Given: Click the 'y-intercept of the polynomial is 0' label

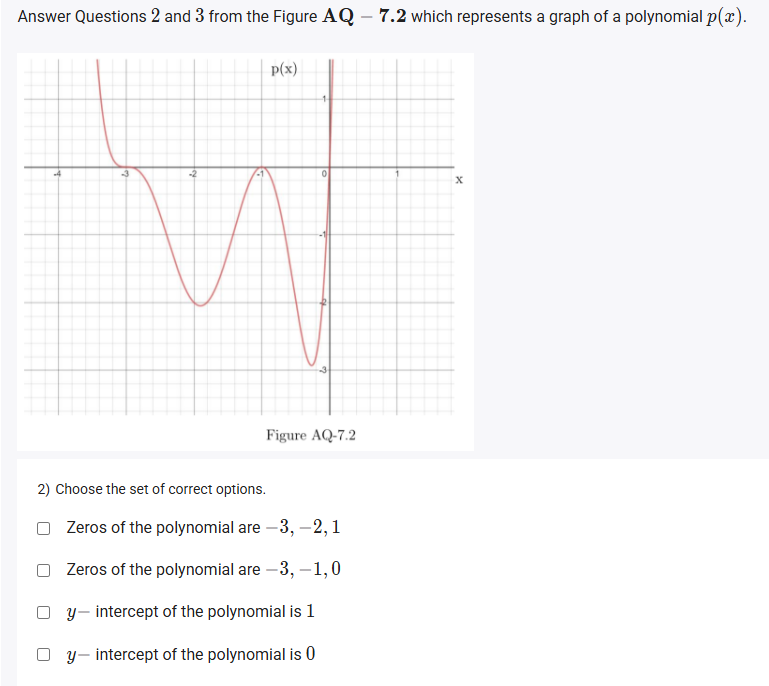Looking at the screenshot, I should click(190, 654).
